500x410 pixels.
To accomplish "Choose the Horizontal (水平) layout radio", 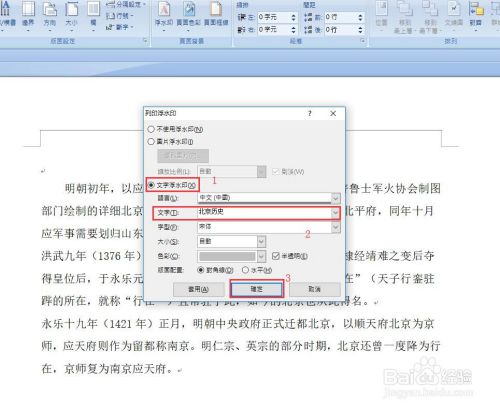I will [245, 270].
